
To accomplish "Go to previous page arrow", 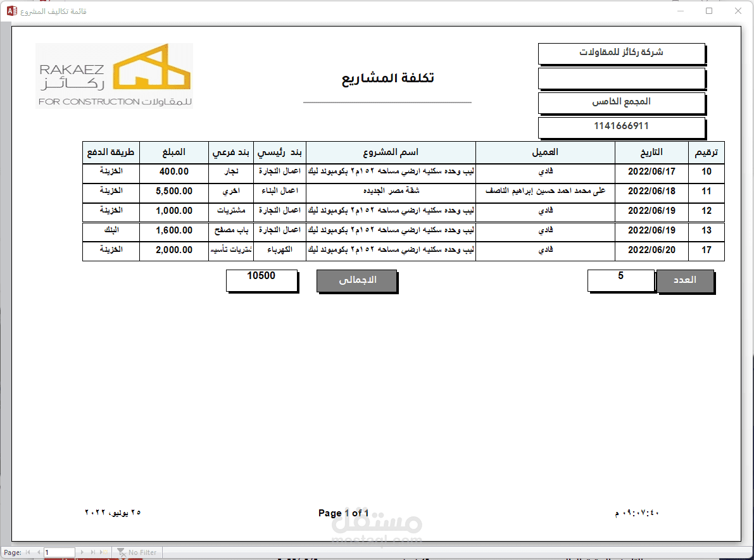I will pyautogui.click(x=39, y=552).
